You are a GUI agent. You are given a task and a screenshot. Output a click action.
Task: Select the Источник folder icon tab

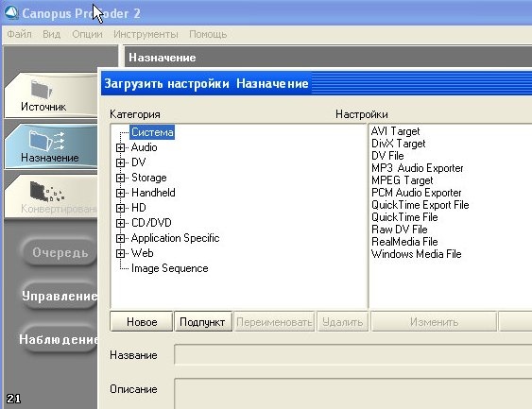tap(43, 89)
